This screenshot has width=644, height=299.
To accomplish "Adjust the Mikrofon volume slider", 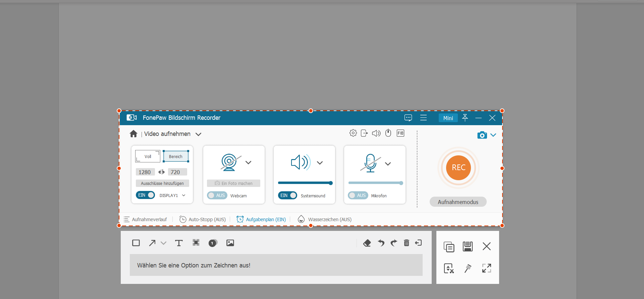I will [376, 183].
